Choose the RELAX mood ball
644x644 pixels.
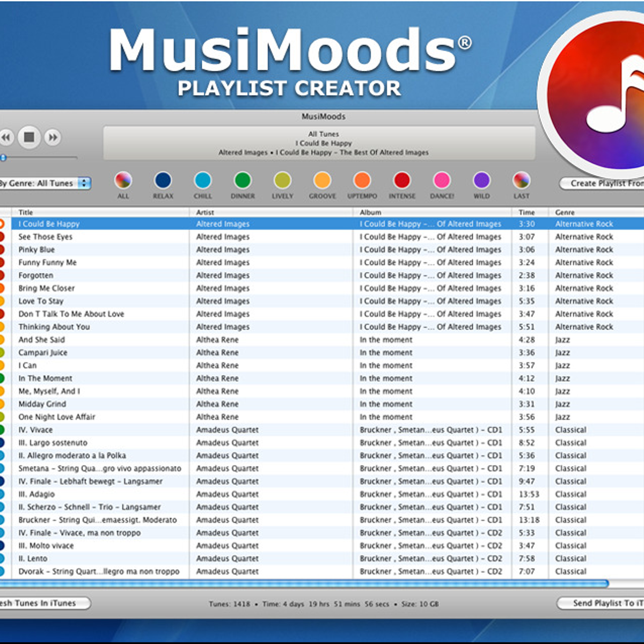tap(163, 180)
